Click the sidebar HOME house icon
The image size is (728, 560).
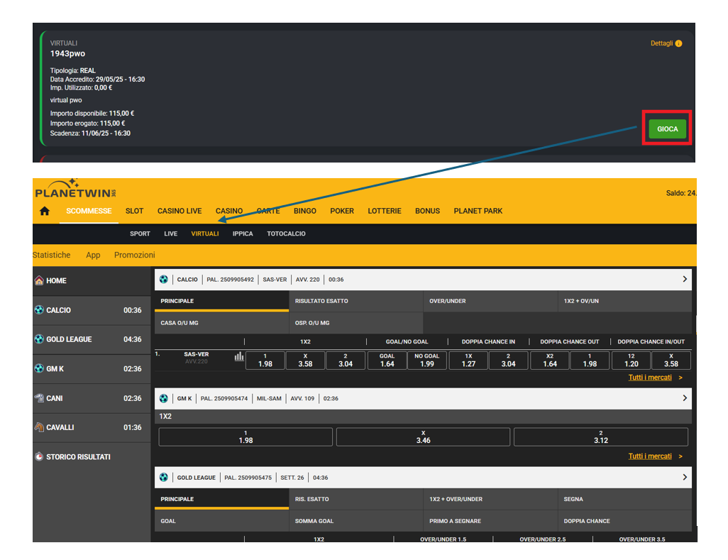coord(39,280)
